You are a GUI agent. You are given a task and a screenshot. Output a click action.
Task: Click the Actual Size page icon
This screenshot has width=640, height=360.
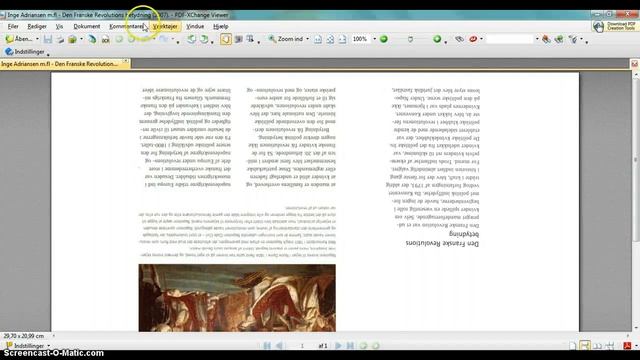click(318, 39)
